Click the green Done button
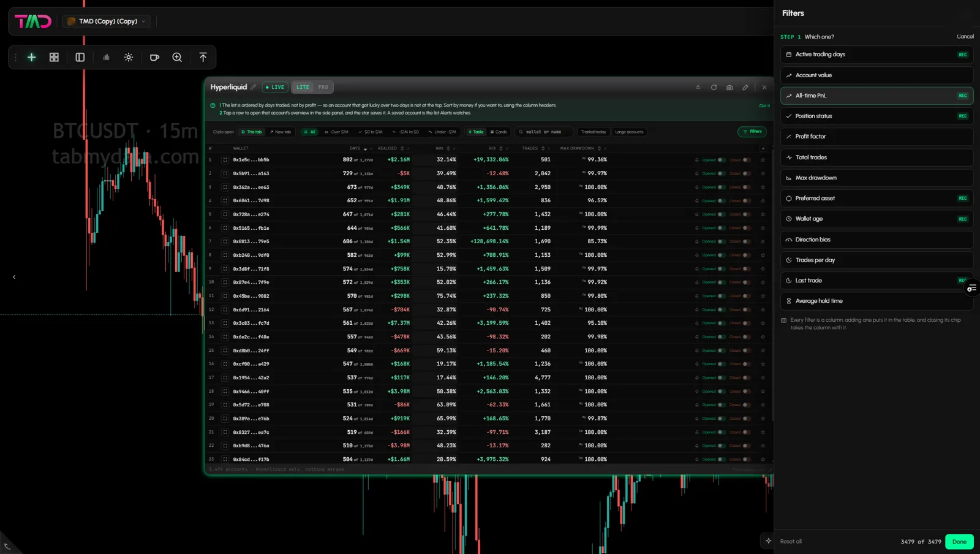This screenshot has height=554, width=980. [959, 542]
